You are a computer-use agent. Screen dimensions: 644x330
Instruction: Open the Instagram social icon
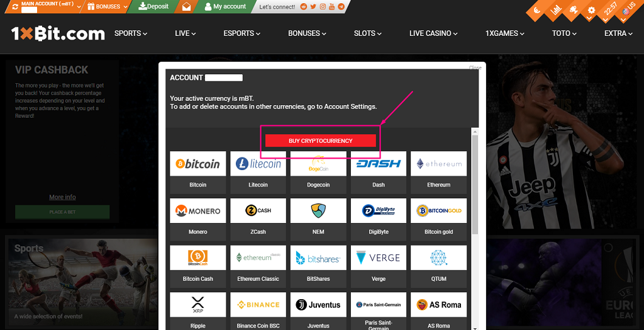323,7
